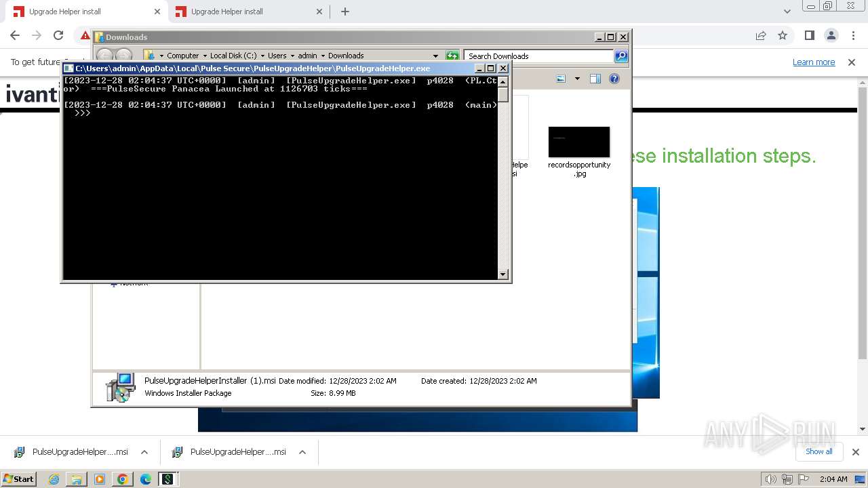Click Local Disk (C:) breadcrumb
This screenshot has width=868, height=488.
(x=233, y=56)
